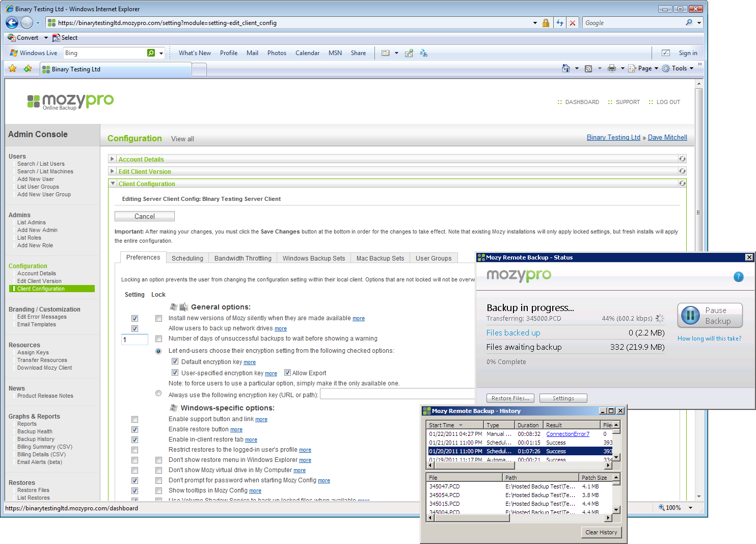Open the Mac Backup Sets tab
The image size is (756, 544).
380,258
